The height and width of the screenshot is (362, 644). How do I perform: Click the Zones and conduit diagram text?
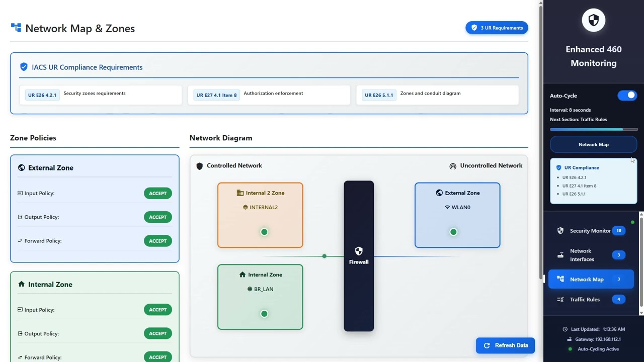[430, 93]
